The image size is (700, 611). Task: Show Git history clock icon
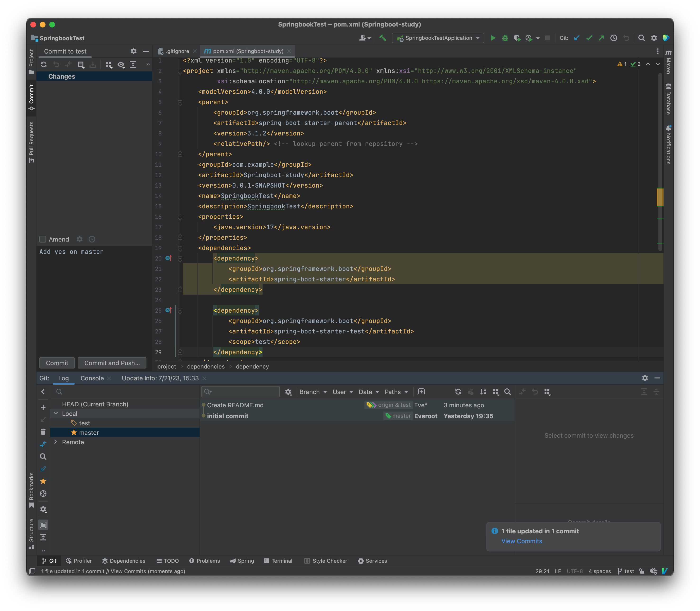pyautogui.click(x=614, y=38)
